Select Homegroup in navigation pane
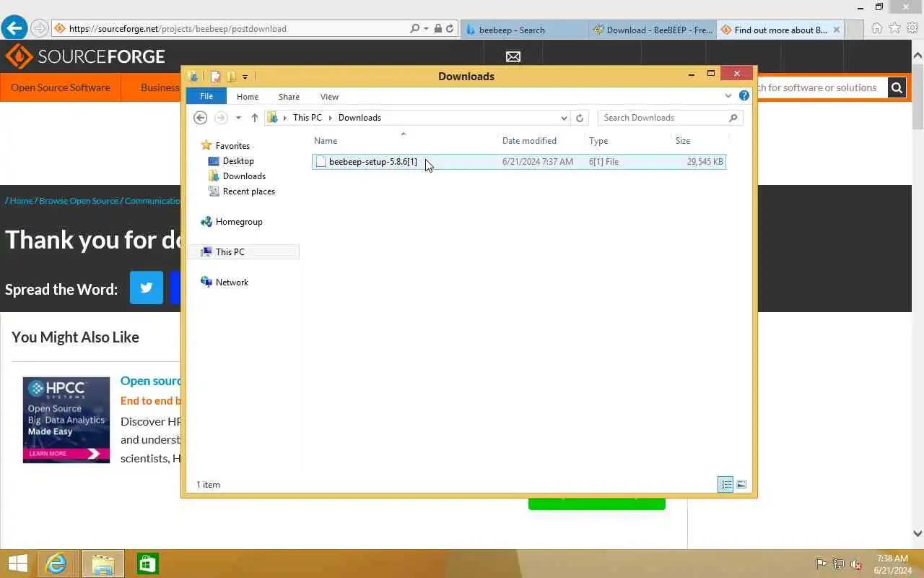This screenshot has width=924, height=578. click(x=239, y=222)
